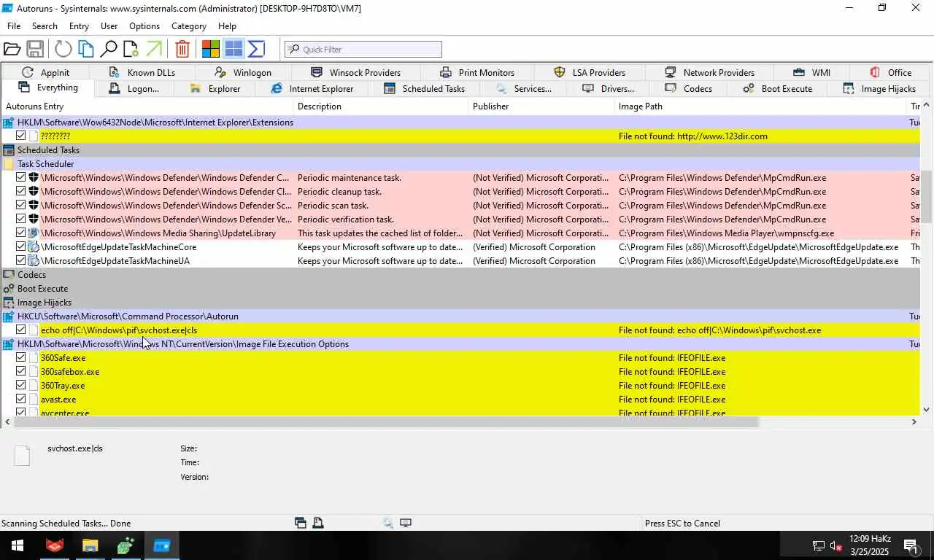Switch to the Services tab

pyautogui.click(x=523, y=88)
